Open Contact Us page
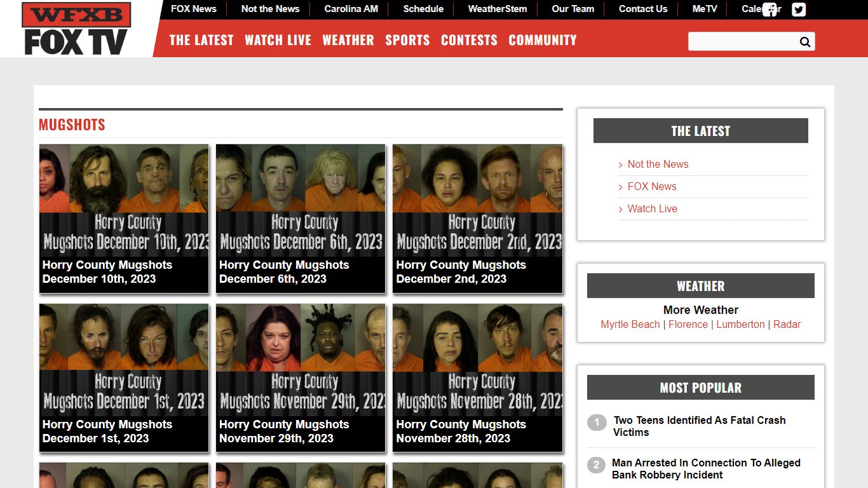Viewport: 868px width, 488px height. click(x=643, y=9)
